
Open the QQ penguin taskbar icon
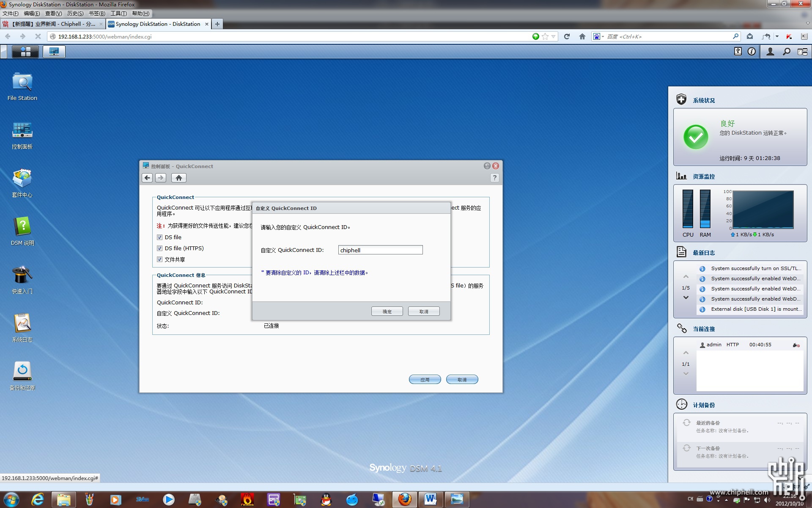pos(326,500)
